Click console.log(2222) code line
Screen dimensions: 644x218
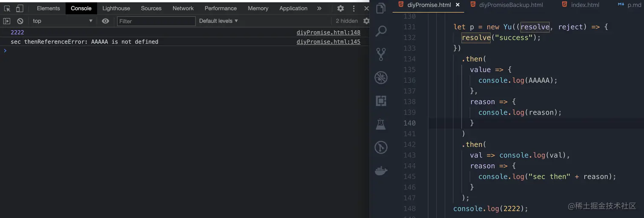coord(491,209)
